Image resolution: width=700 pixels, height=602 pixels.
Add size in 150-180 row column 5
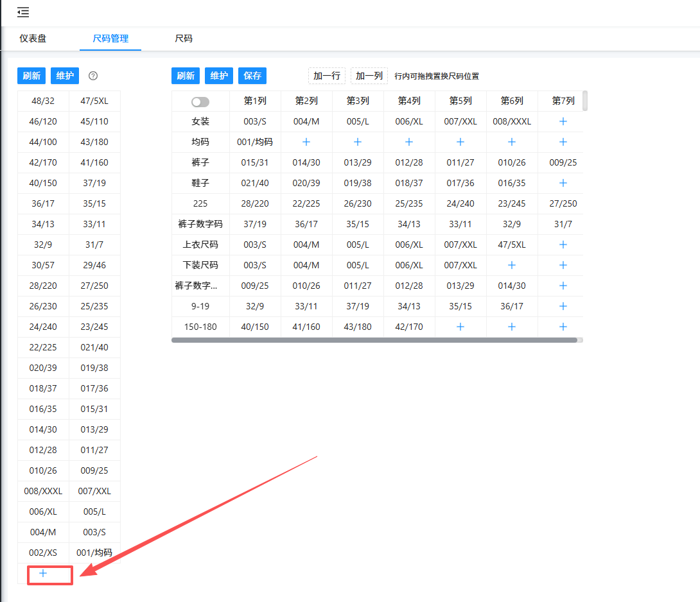pyautogui.click(x=460, y=327)
